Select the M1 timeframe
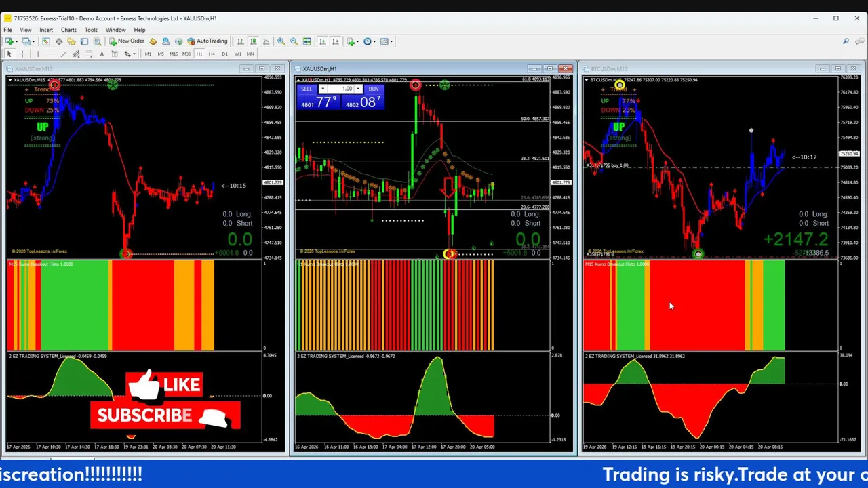Image resolution: width=868 pixels, height=488 pixels. (x=148, y=54)
